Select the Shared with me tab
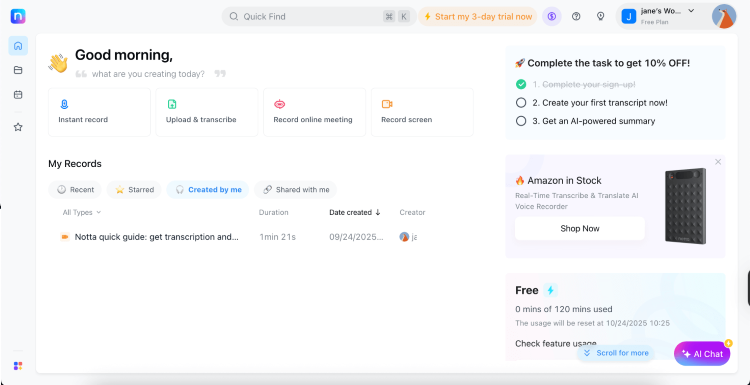Screen dimensions: 750x385 tap(296, 190)
